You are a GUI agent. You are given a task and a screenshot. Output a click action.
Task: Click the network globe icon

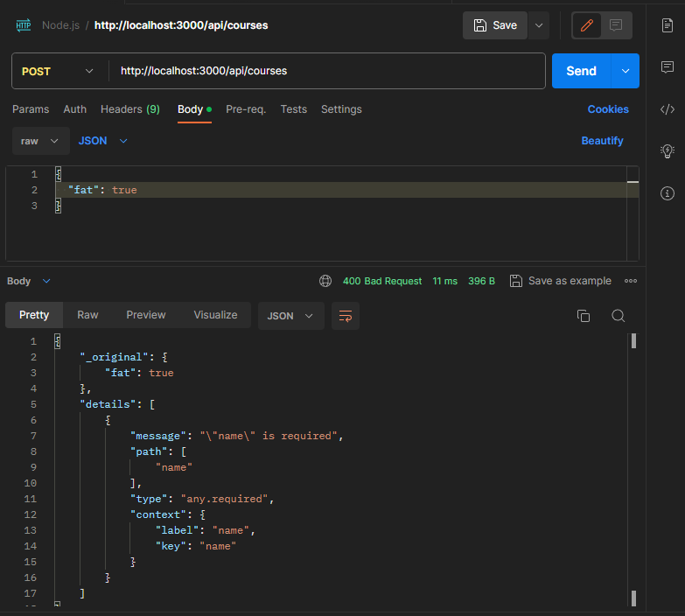[x=325, y=281]
